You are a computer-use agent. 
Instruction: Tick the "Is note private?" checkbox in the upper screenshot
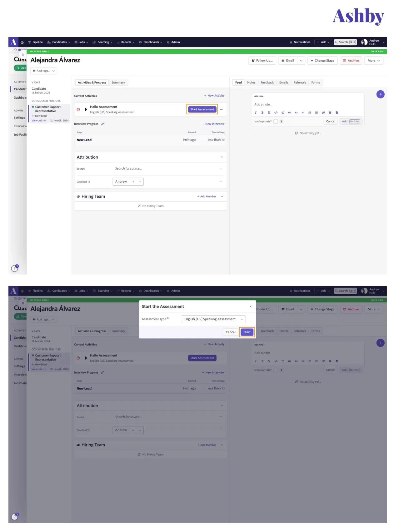pos(276,122)
